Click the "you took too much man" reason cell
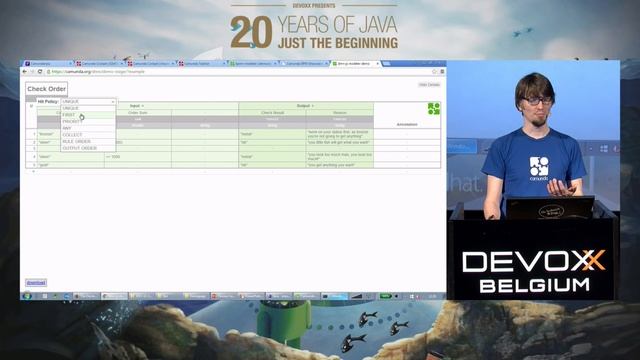Image resolution: width=640 pixels, height=360 pixels. point(340,156)
